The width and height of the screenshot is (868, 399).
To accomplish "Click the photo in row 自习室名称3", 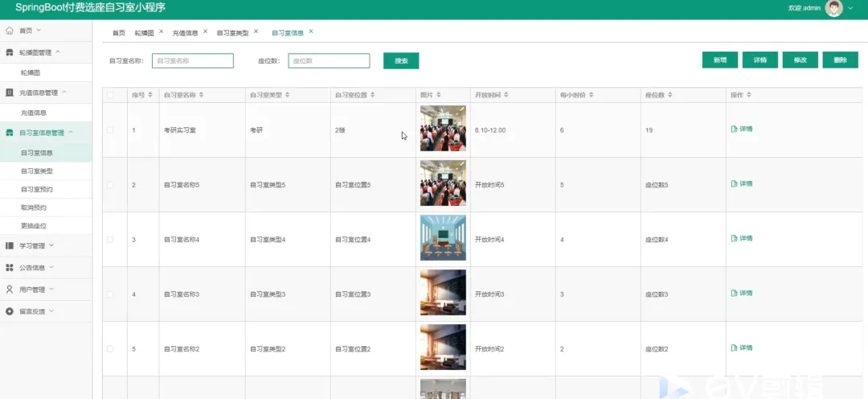I will [443, 293].
